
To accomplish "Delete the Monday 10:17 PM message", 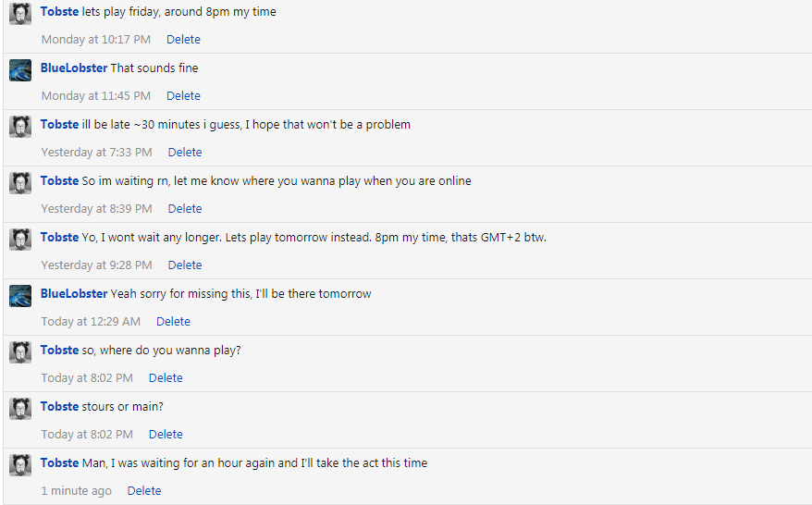I will click(183, 40).
